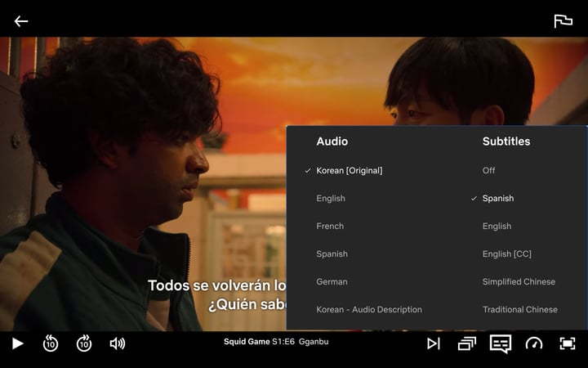The width and height of the screenshot is (588, 368).
Task: Pick Korean - Audio Description track
Action: (369, 310)
